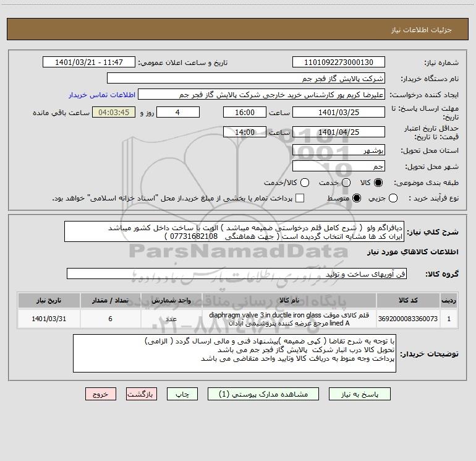The width and height of the screenshot is (476, 461).
Task: Click product code 3692000083360073 cell
Action: [x=408, y=319]
